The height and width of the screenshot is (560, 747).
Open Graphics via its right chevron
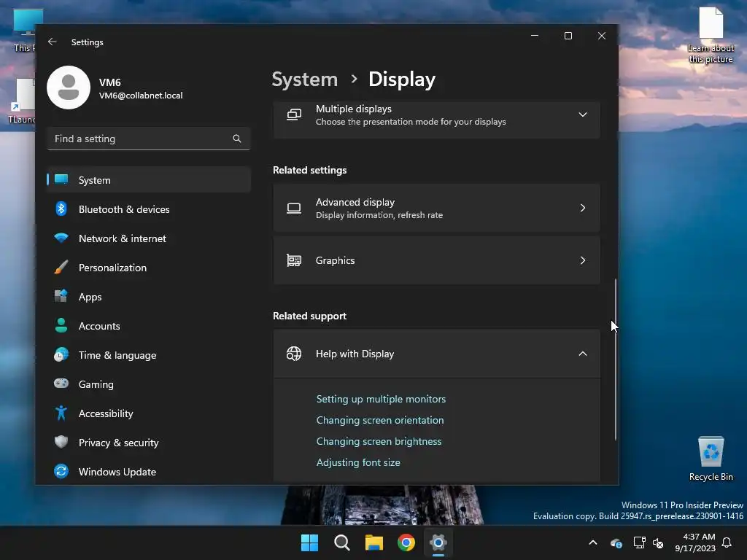tap(583, 260)
